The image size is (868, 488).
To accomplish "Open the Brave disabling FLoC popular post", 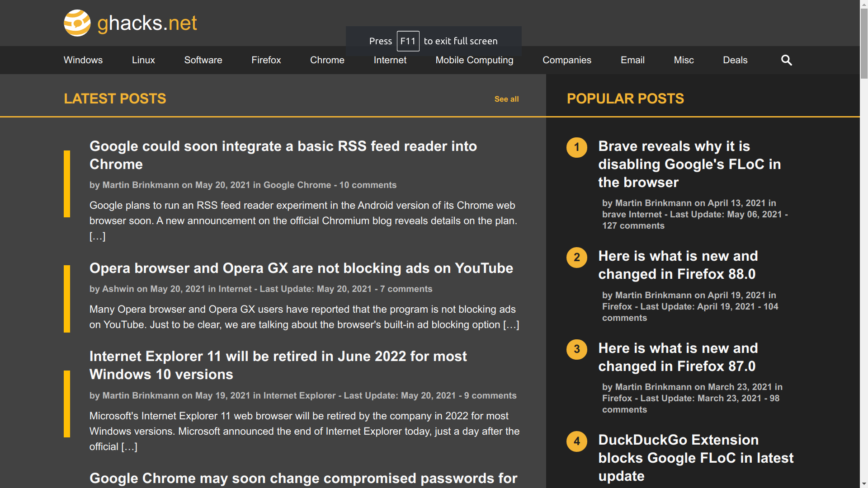I will [x=689, y=164].
